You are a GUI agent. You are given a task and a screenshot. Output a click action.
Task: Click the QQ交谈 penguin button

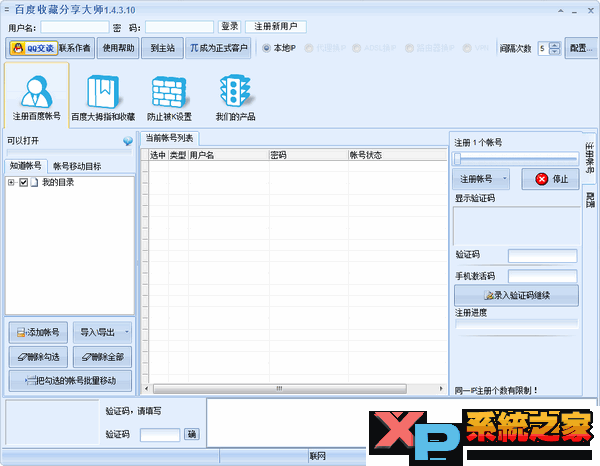click(x=34, y=48)
